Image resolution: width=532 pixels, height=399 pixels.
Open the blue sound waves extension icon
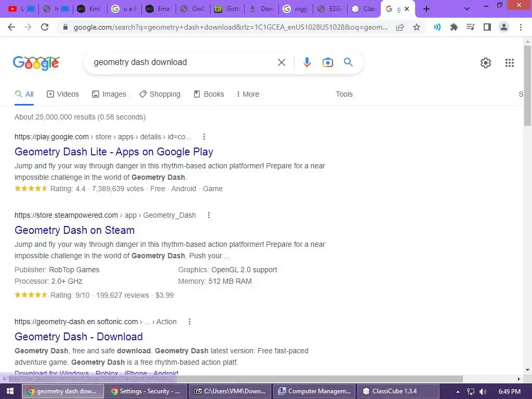pos(437,27)
